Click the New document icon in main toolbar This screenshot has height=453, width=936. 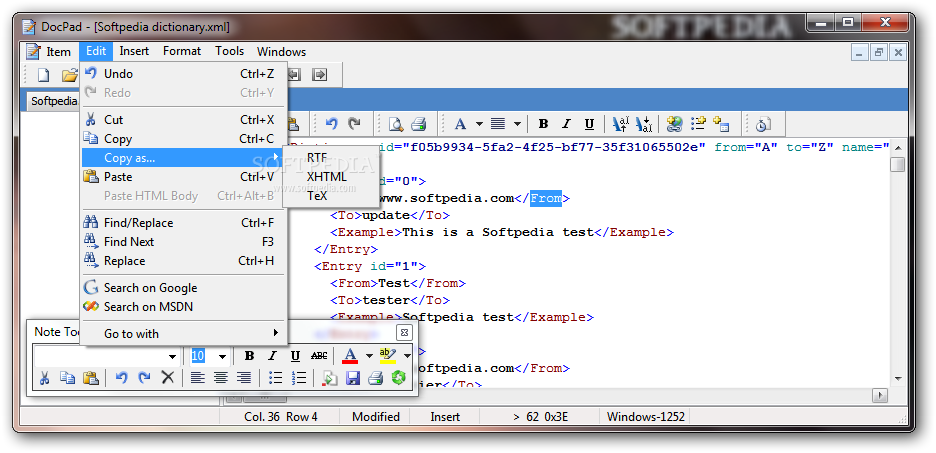pyautogui.click(x=44, y=75)
